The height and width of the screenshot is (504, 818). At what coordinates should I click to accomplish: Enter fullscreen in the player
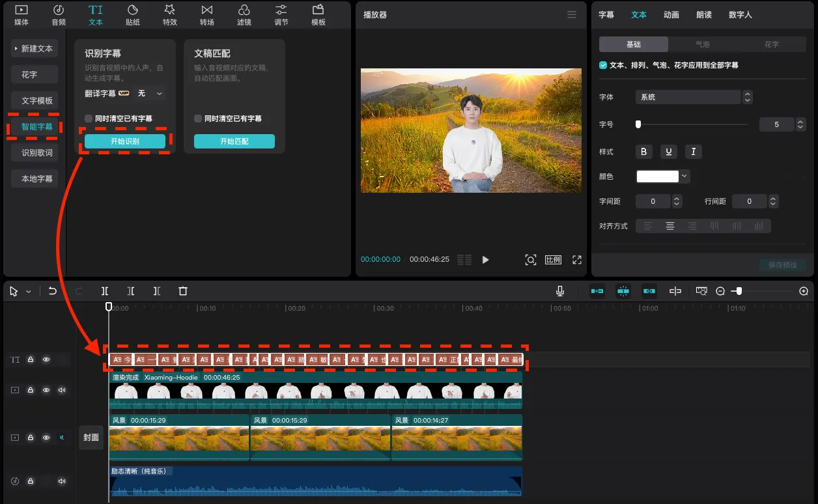tap(576, 259)
